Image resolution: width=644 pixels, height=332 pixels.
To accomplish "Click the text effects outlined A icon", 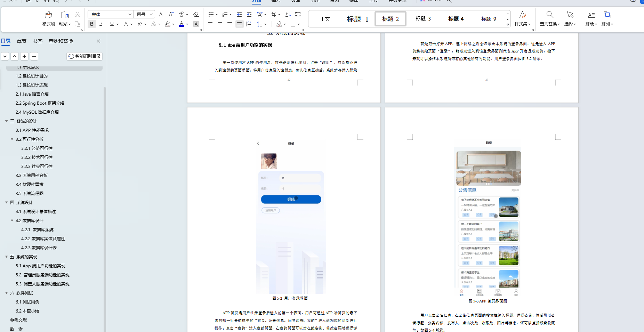I will [x=154, y=24].
